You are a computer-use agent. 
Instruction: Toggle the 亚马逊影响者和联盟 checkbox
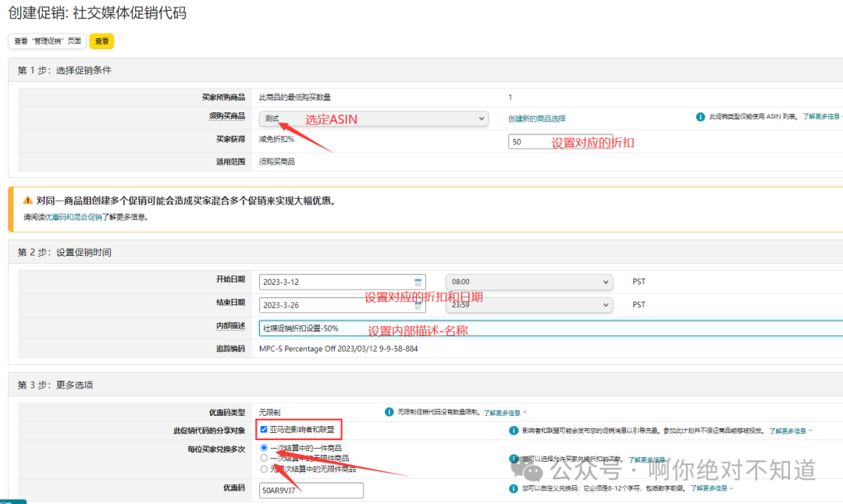[264, 430]
